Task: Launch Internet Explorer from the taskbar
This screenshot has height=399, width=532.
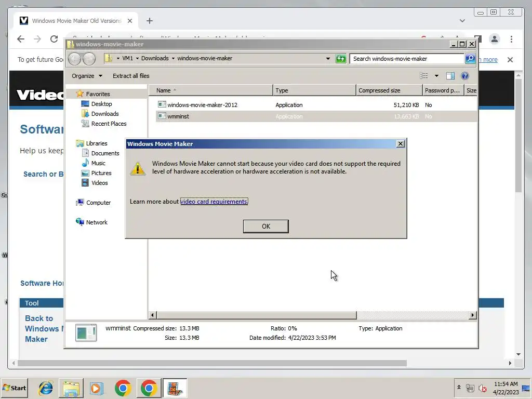Action: (x=46, y=388)
